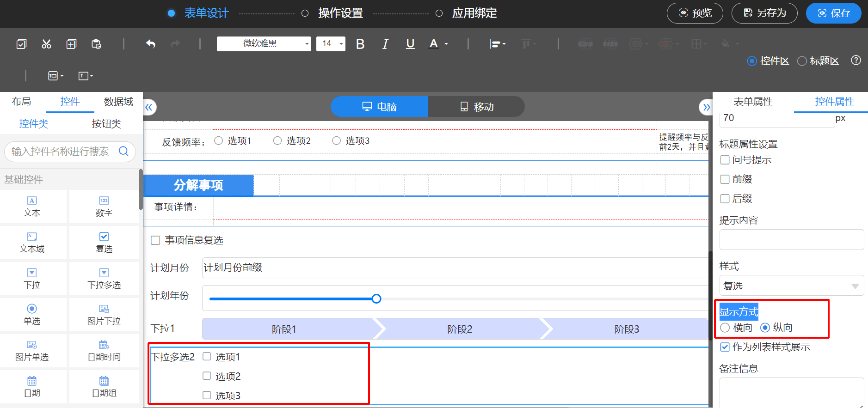Viewport: 868px width, 408px height.
Task: Click the select-all checkbox icon in toolbar
Action: pyautogui.click(x=21, y=44)
